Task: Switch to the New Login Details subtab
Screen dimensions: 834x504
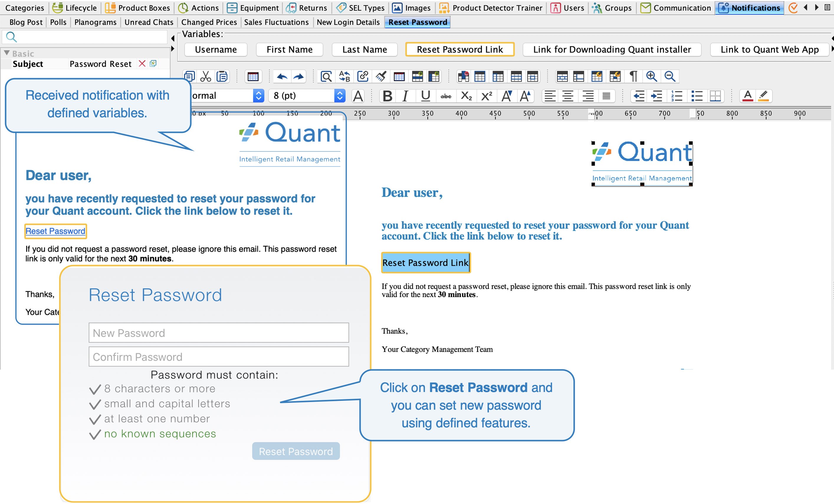Action: pos(348,22)
